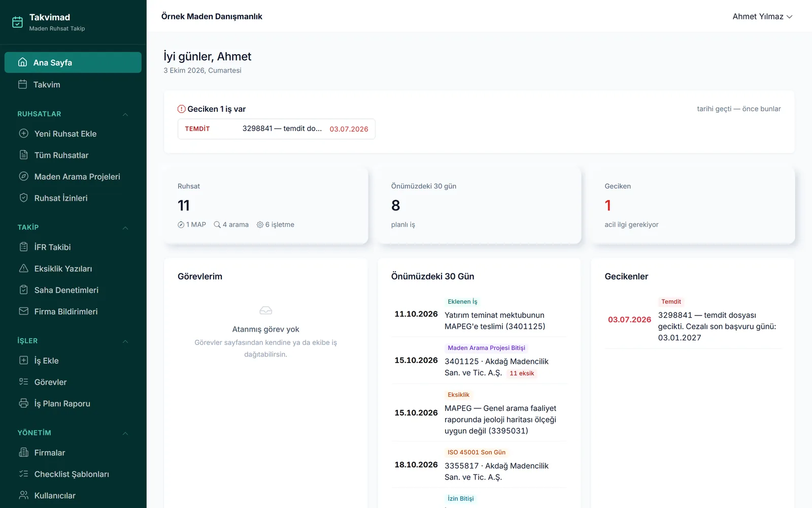Viewport: 812px width, 508px height.
Task: Click the '11 eksik' badge
Action: (x=522, y=373)
